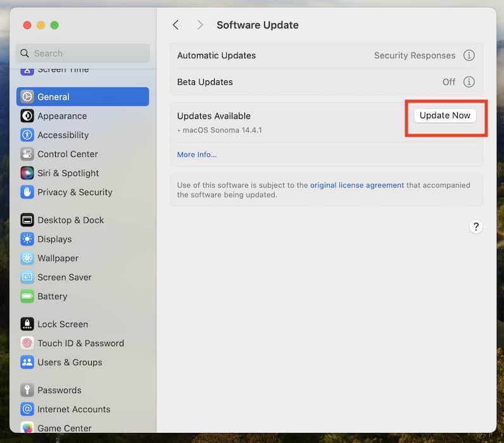Viewport: 504px width, 443px height.
Task: Click the Appearance icon in sidebar
Action: [x=27, y=116]
